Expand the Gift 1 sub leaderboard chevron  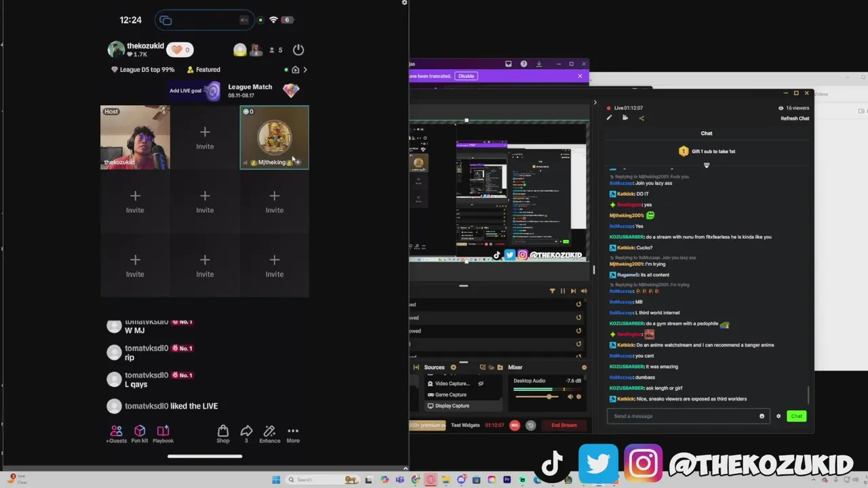(707, 165)
